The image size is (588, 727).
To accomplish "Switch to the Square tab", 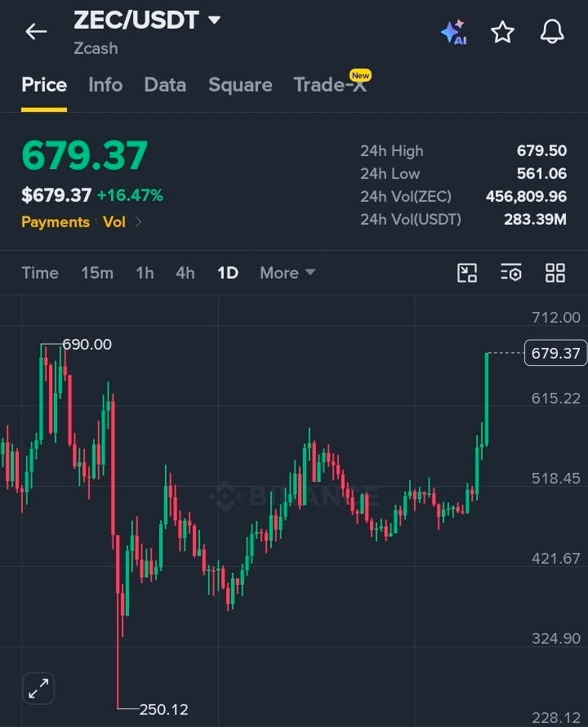I will pyautogui.click(x=240, y=85).
